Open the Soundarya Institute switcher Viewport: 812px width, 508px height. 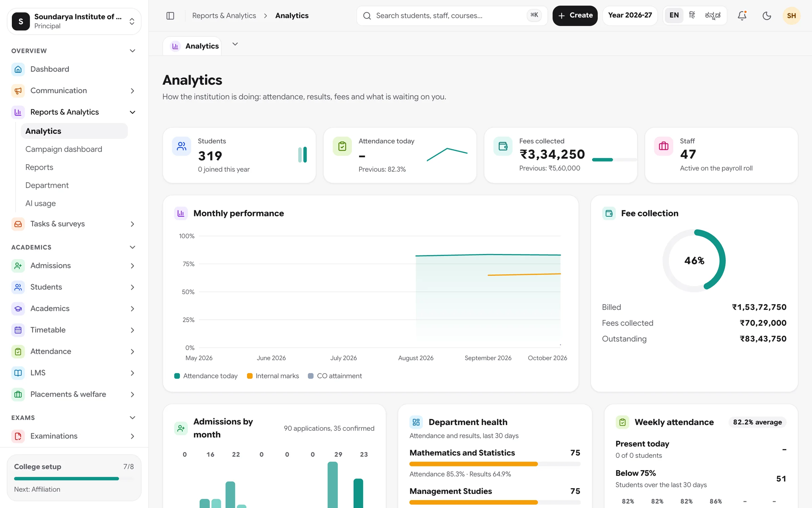click(74, 21)
